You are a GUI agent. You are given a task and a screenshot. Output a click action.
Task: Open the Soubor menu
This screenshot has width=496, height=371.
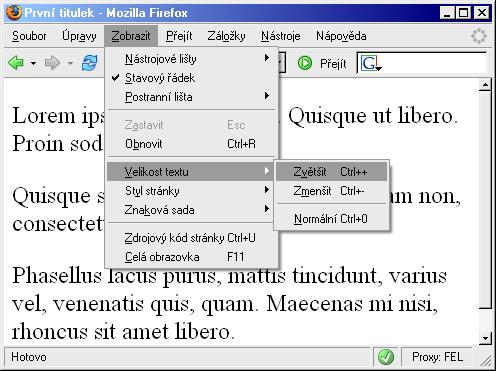[29, 36]
